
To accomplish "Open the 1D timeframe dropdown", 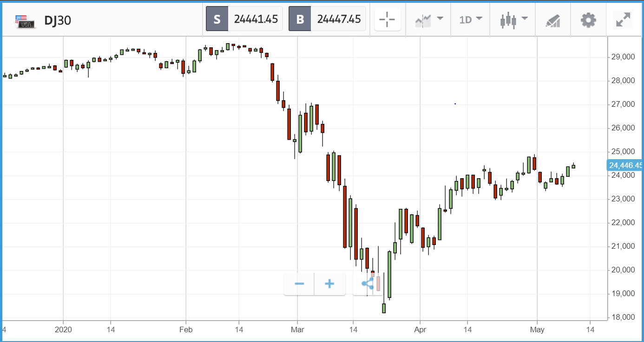I will pos(471,19).
